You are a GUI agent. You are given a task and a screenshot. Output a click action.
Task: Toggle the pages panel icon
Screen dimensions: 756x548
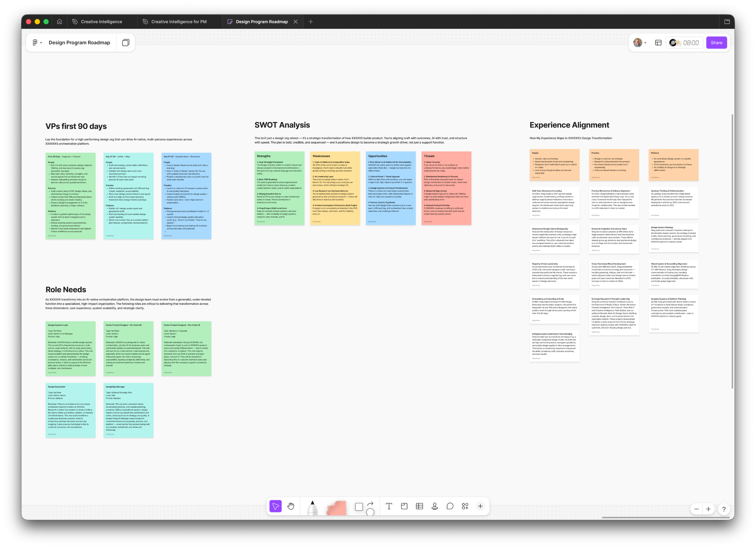coord(125,43)
